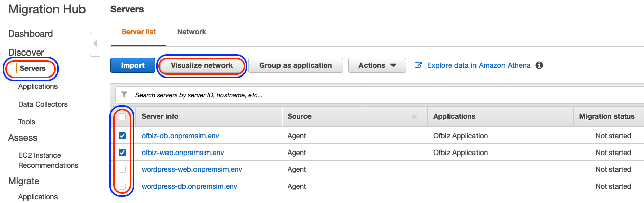
Task: Collapse the left navigation panel arrow
Action: 95,44
